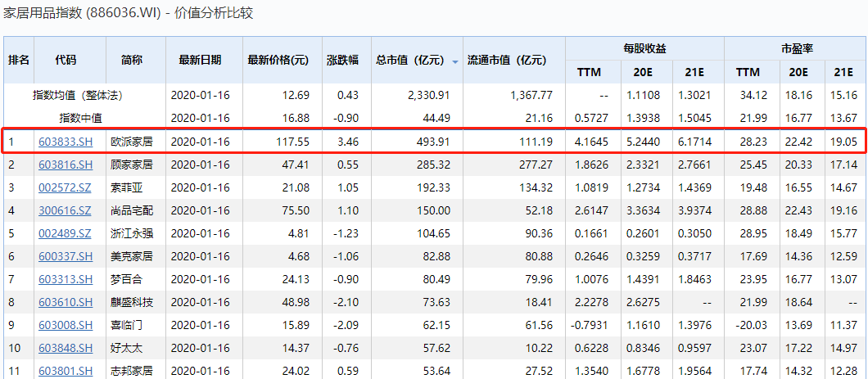The height and width of the screenshot is (379, 868).
Task: Click index average TTM P/E 34.12
Action: click(x=754, y=95)
